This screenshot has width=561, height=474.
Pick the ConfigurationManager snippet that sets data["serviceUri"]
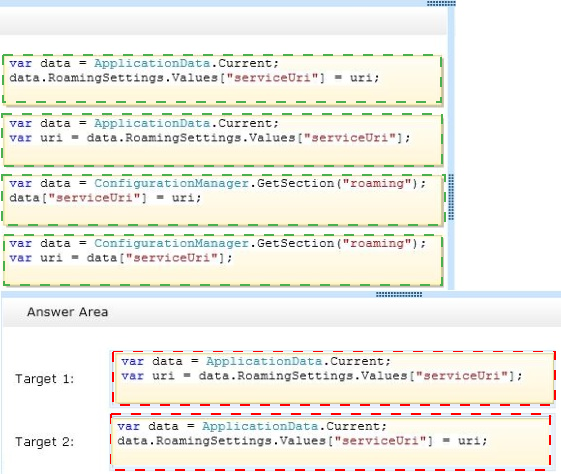coord(223,200)
